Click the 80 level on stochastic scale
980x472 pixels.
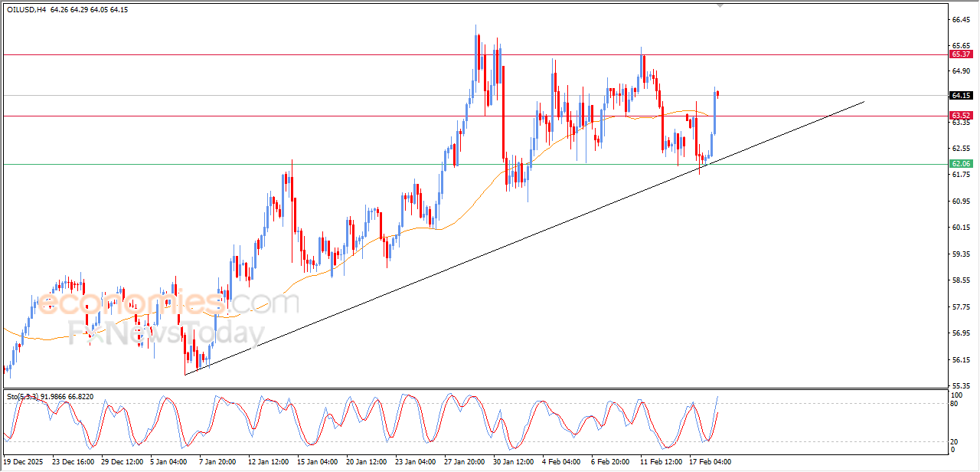(955, 403)
